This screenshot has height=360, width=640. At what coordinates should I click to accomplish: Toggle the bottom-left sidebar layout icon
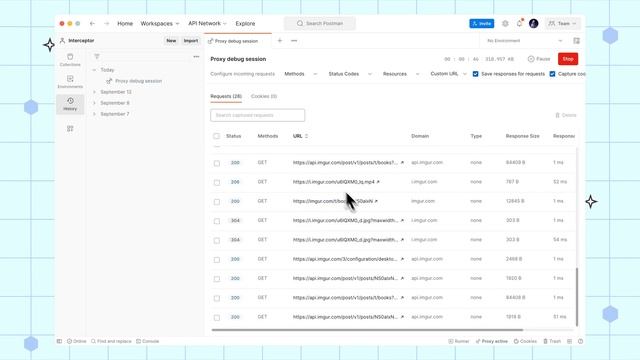click(60, 341)
